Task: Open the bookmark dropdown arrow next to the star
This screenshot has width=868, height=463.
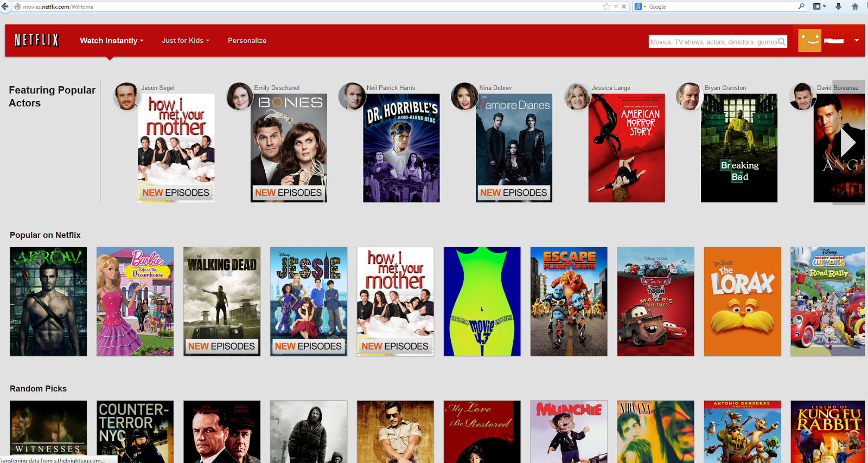Action: 616,7
